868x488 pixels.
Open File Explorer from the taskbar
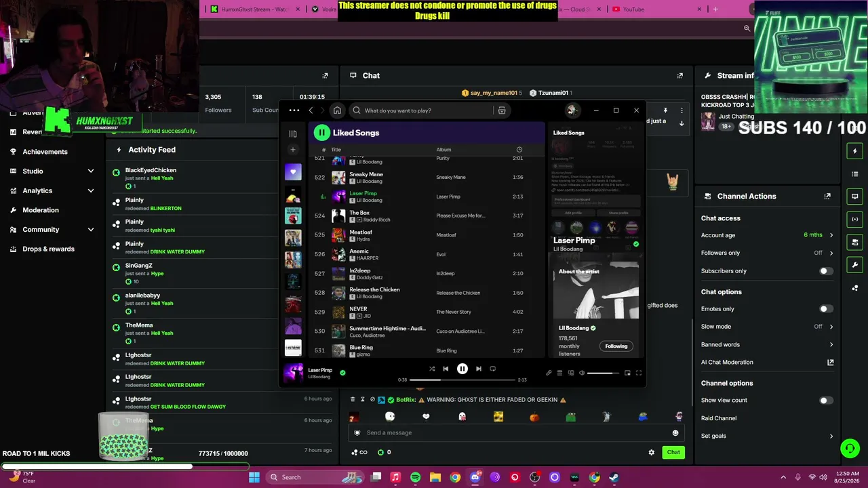pyautogui.click(x=435, y=477)
